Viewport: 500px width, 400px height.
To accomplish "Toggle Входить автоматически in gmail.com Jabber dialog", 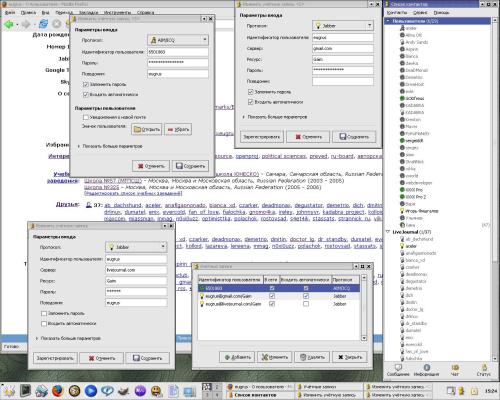I will [x=251, y=102].
